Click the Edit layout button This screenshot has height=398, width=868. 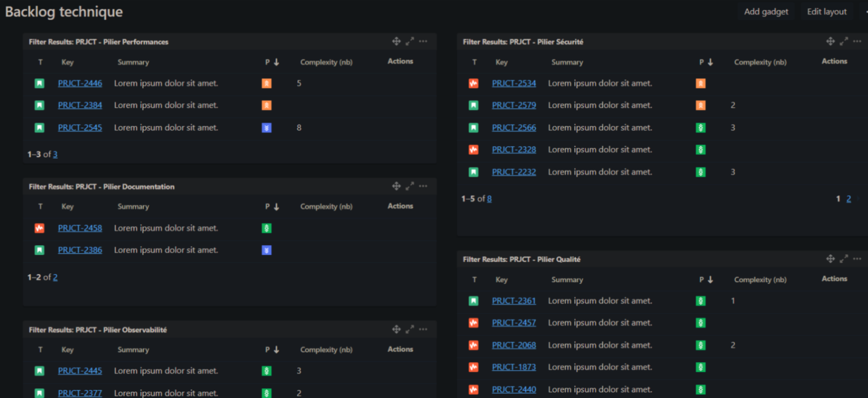pyautogui.click(x=826, y=12)
